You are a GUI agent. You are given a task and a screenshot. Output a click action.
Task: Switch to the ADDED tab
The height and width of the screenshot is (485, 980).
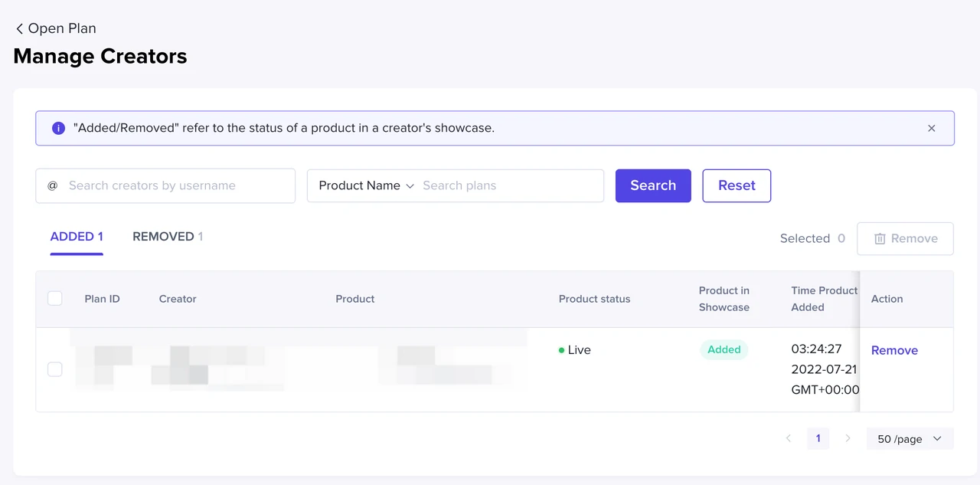pyautogui.click(x=77, y=237)
